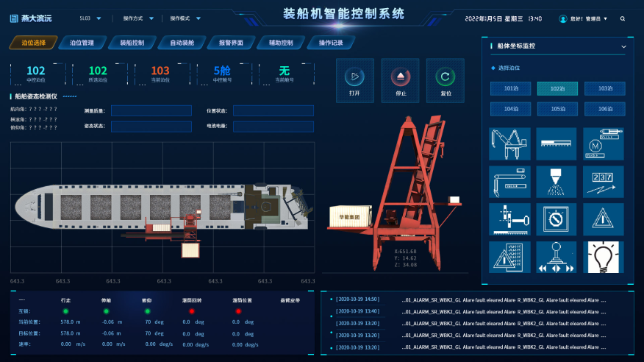Select the spray nozzle icon
Screen dimensions: 644x362
click(556, 181)
